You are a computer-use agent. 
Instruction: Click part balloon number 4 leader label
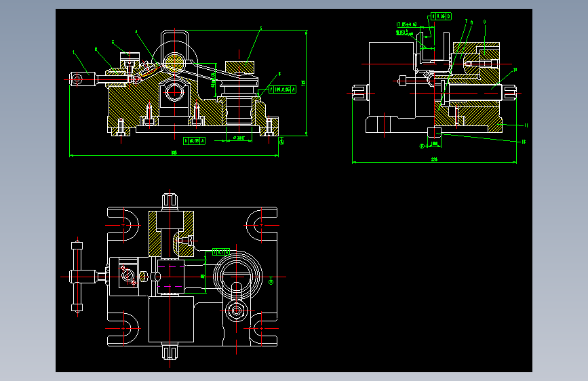[136, 32]
